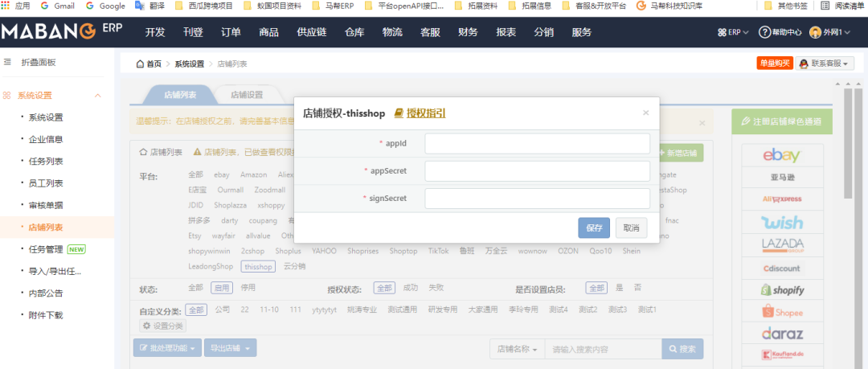This screenshot has width=868, height=369.
Task: Open the browser apps grid icon
Action: click(6, 6)
